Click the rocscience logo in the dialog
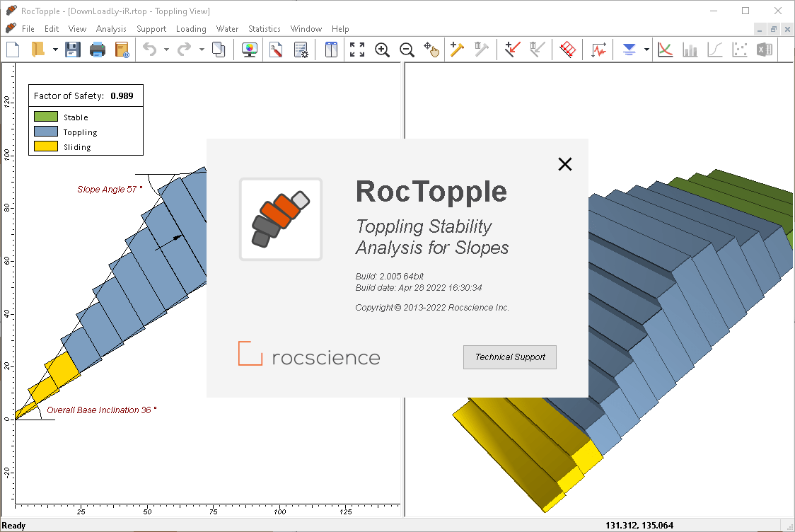This screenshot has height=532, width=795. [x=309, y=354]
